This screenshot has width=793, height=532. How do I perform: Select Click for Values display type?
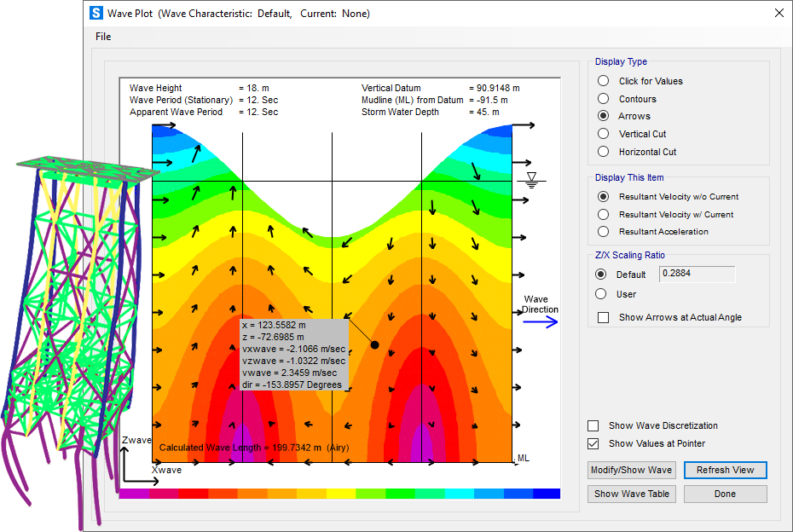604,81
